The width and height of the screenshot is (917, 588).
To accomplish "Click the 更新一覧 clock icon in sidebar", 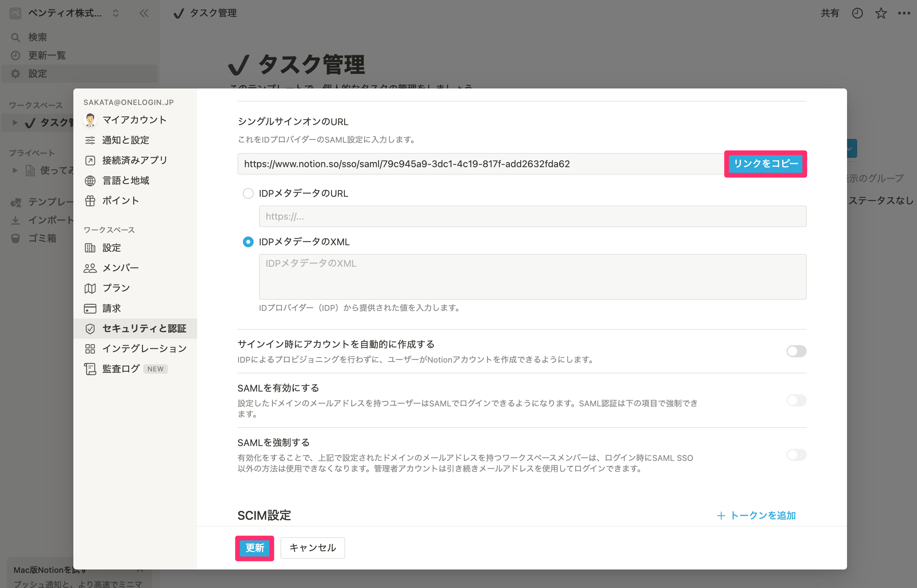I will pos(15,56).
